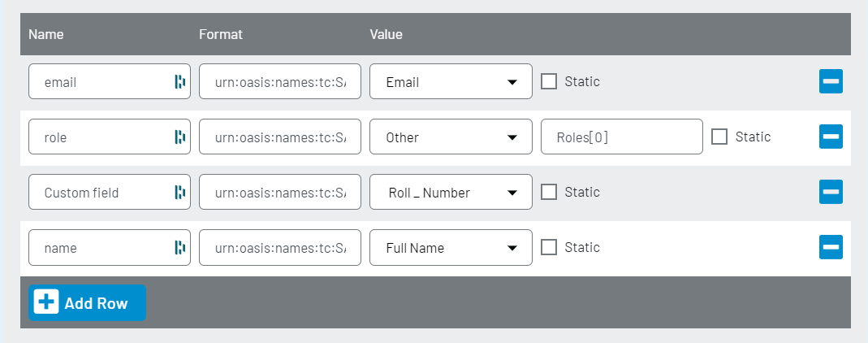Click the Roles[0] text input
Viewport: 868px width, 343px height.
click(621, 137)
